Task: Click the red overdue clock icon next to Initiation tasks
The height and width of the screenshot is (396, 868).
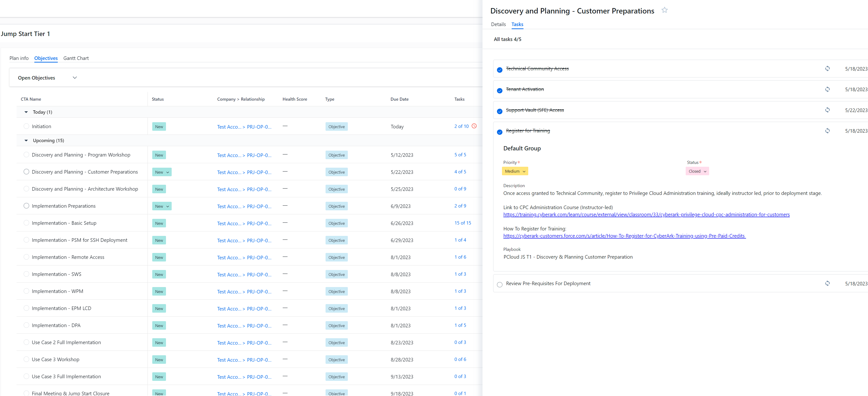Action: [474, 126]
